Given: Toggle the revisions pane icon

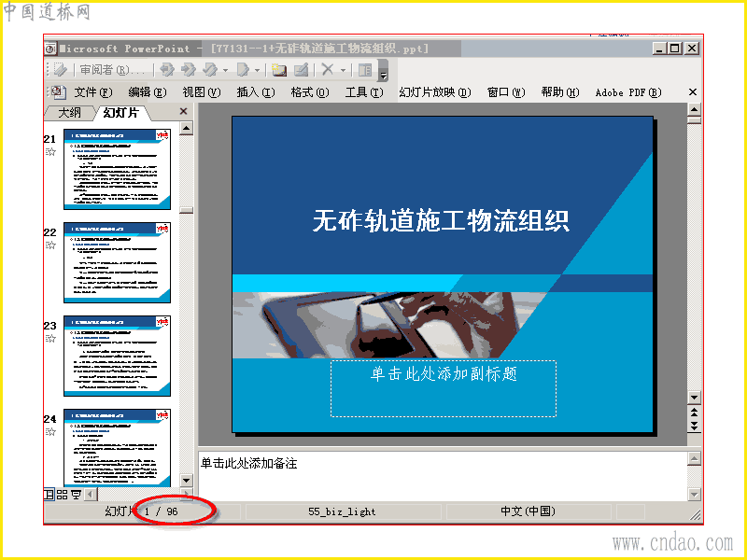Looking at the screenshot, I should (x=365, y=70).
